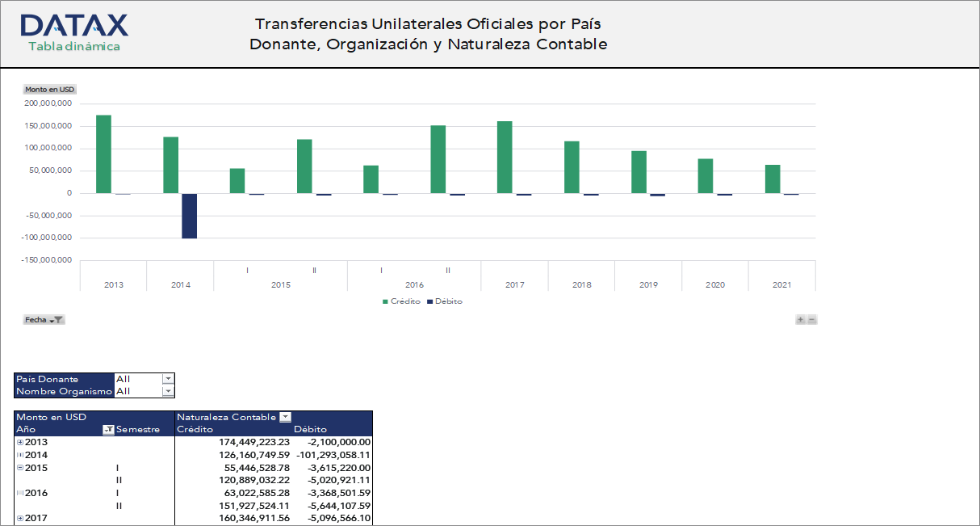The image size is (980, 526).
Task: Open the Nombre Organismo dropdown
Action: (x=168, y=391)
